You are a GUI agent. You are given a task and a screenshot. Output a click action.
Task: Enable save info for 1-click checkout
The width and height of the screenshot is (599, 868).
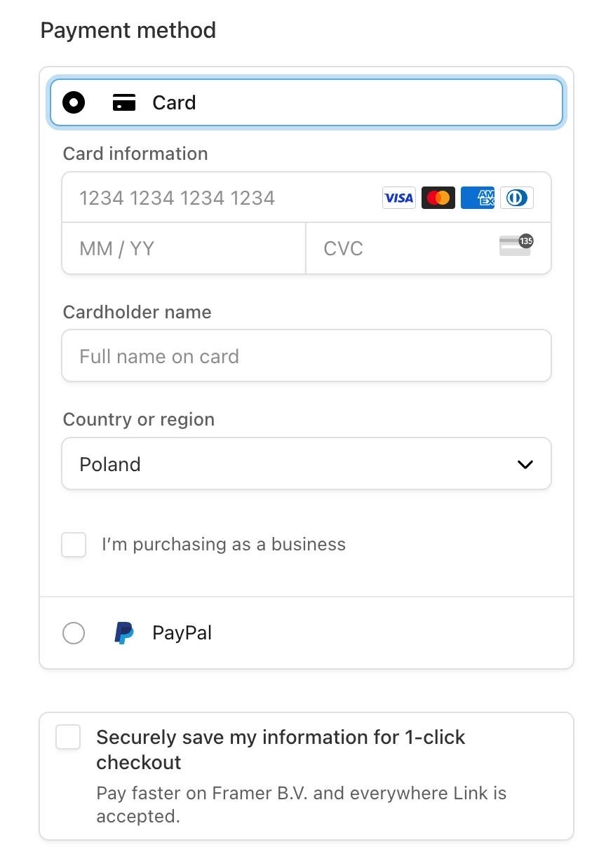click(x=68, y=737)
